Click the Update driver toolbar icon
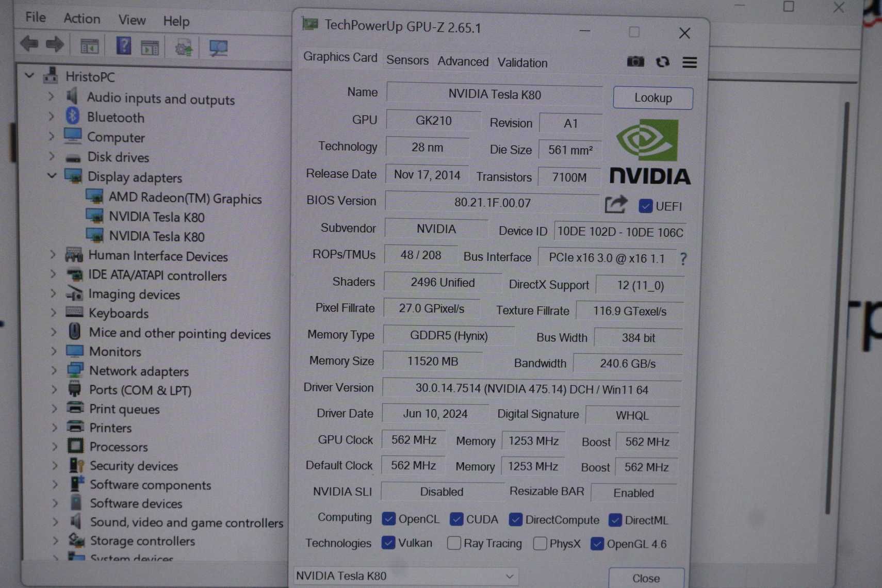The image size is (882, 588). click(184, 48)
